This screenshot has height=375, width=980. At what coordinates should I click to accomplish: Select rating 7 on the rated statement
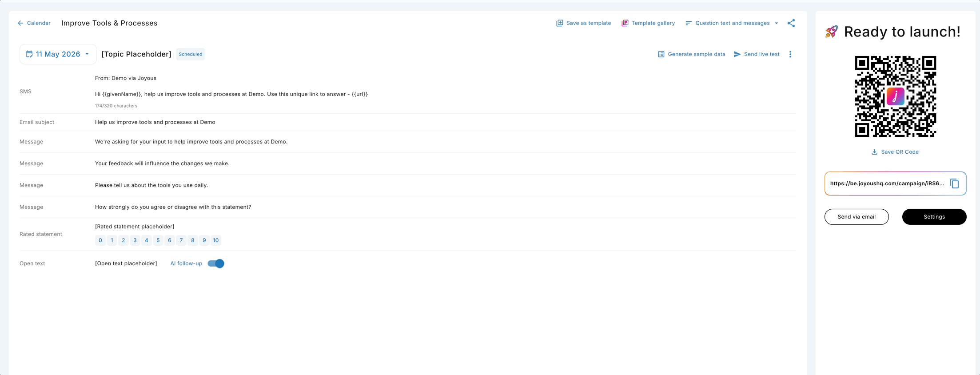point(181,240)
